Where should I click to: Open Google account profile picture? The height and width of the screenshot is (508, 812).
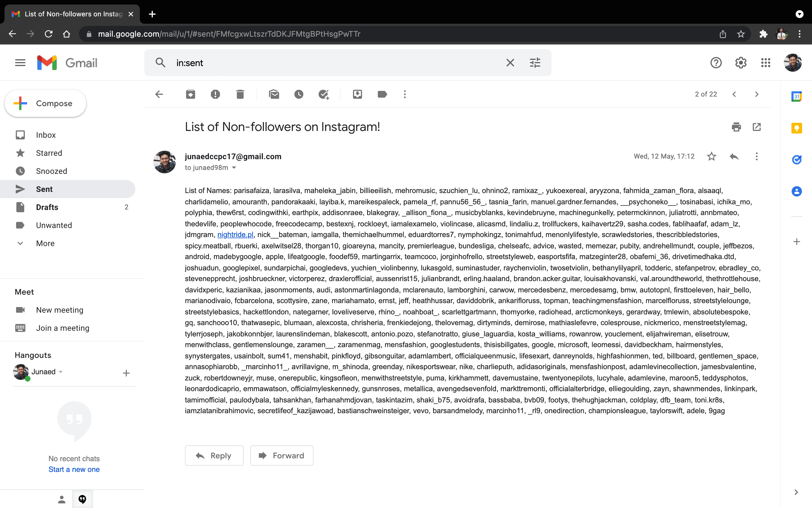(793, 62)
